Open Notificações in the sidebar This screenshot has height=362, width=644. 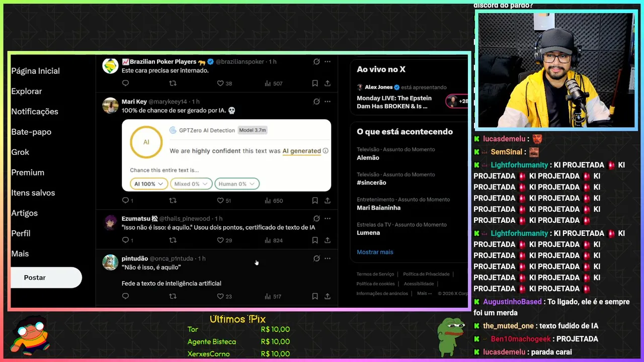coord(35,112)
